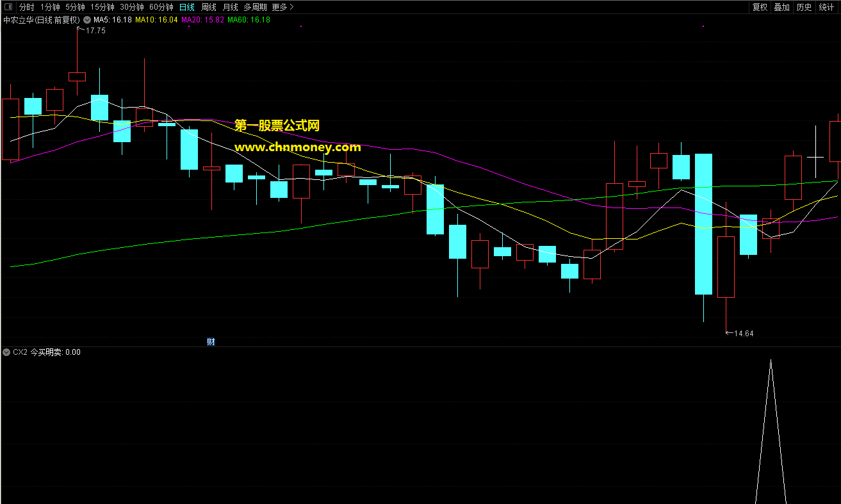The height and width of the screenshot is (504, 841).
Task: Select the 30分钟 period tab
Action: tap(132, 7)
